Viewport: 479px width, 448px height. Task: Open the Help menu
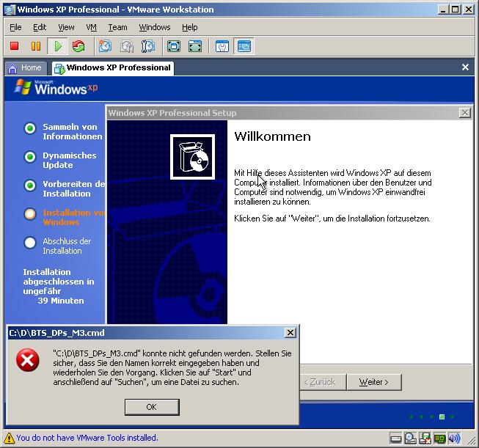point(190,27)
